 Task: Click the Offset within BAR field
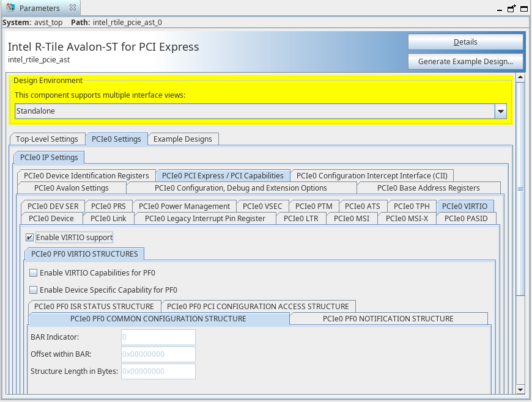click(x=158, y=354)
